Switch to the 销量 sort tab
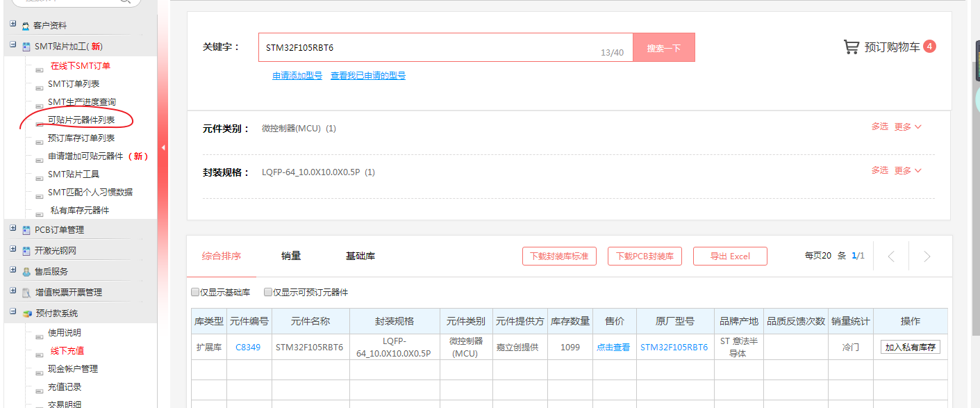The height and width of the screenshot is (408, 980). click(291, 256)
